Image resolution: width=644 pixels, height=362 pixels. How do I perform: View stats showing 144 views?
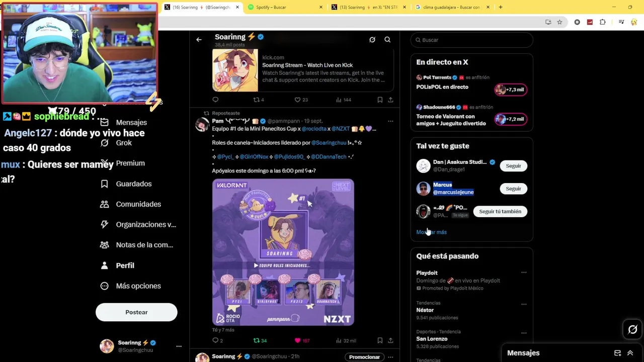pos(344,100)
